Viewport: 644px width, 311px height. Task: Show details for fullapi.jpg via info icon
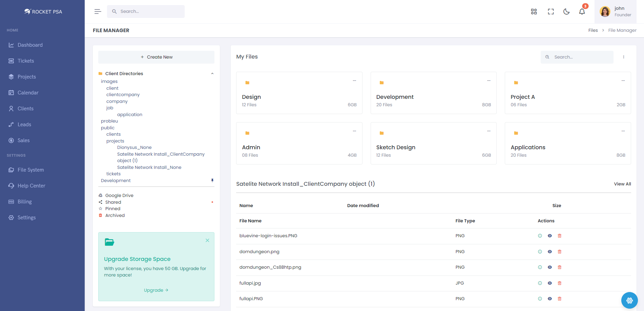pyautogui.click(x=540, y=283)
